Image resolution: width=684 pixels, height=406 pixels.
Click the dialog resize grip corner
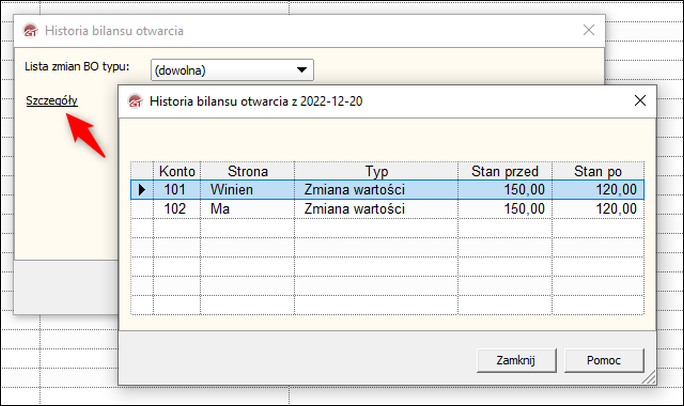point(649,378)
